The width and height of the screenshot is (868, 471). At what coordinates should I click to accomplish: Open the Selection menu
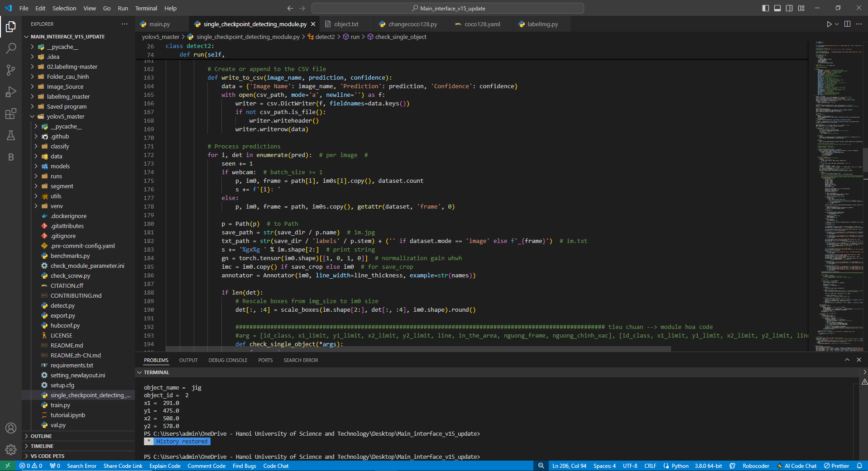[64, 8]
